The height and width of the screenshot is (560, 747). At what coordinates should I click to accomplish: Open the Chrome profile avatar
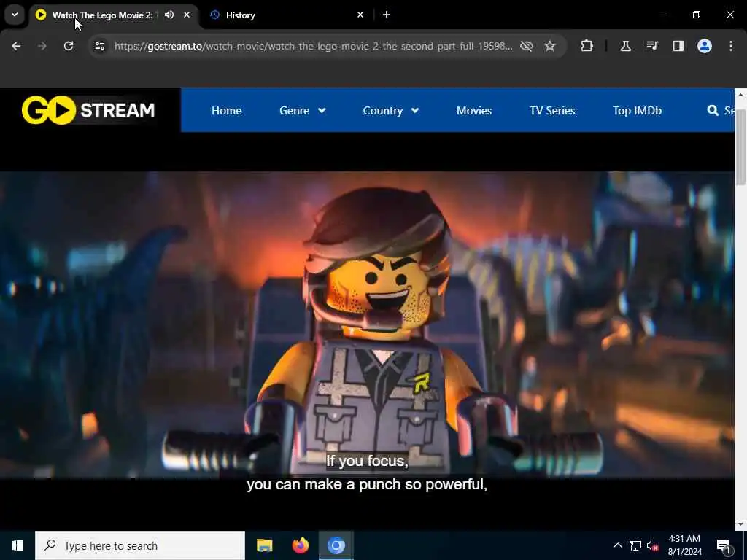[x=705, y=46]
